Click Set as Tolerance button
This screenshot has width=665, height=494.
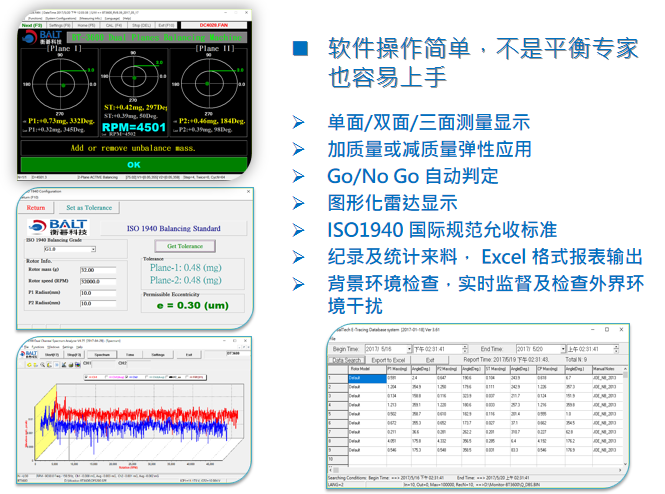pyautogui.click(x=89, y=208)
